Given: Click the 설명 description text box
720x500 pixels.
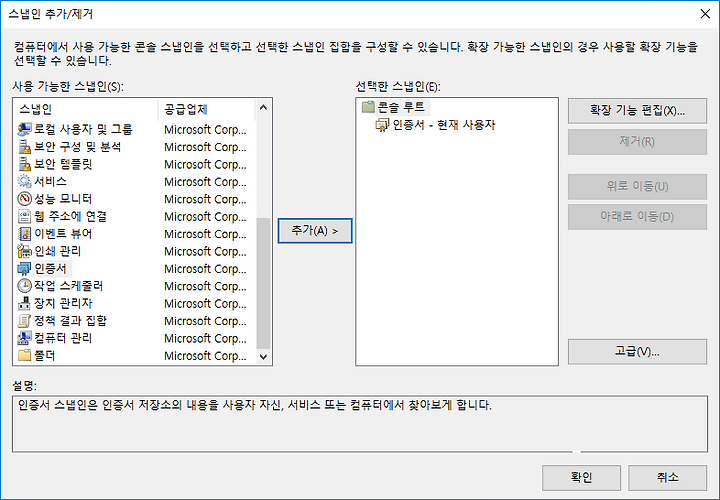Looking at the screenshot, I should pyautogui.click(x=360, y=424).
